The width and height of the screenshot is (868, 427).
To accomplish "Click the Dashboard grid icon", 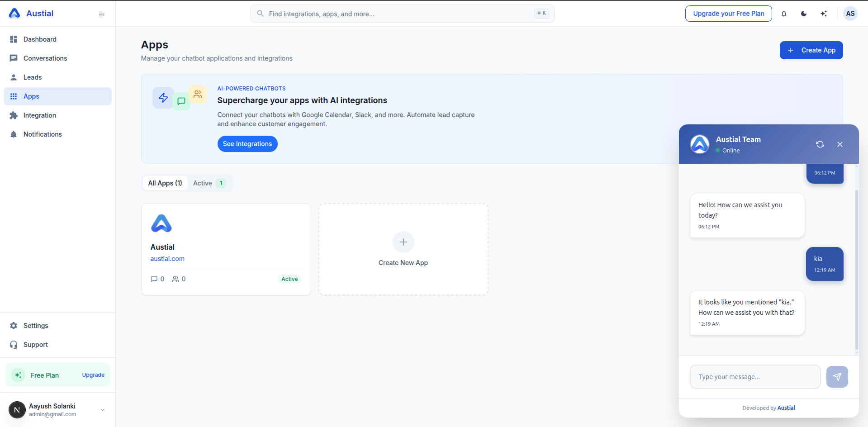I will coord(14,39).
